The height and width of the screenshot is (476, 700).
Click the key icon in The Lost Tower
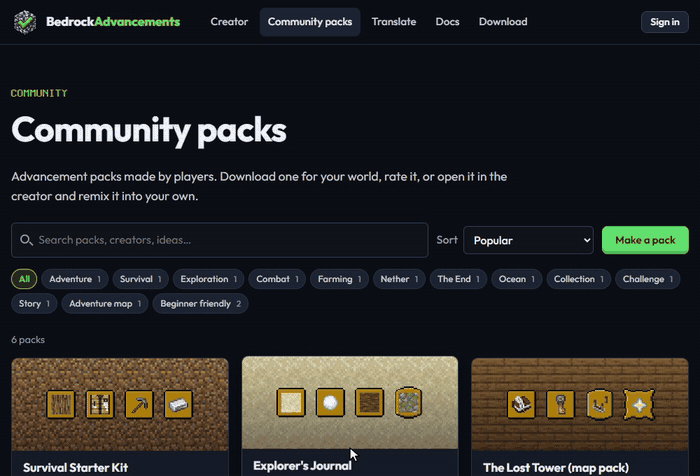[x=560, y=405]
